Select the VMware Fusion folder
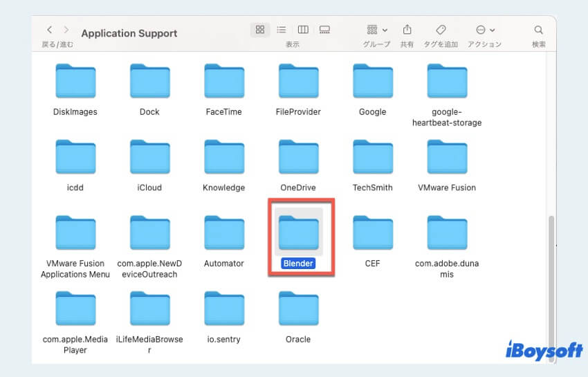 click(447, 157)
